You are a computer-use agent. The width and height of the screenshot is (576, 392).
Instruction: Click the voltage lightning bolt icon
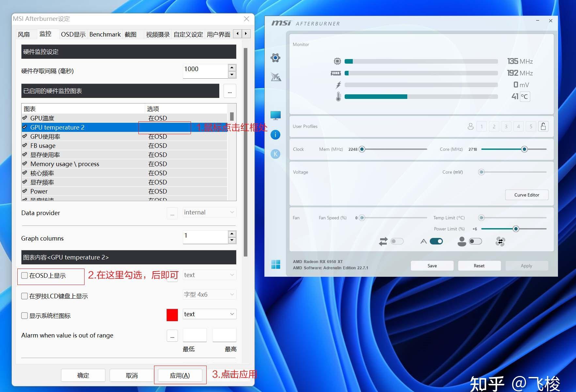pos(338,85)
